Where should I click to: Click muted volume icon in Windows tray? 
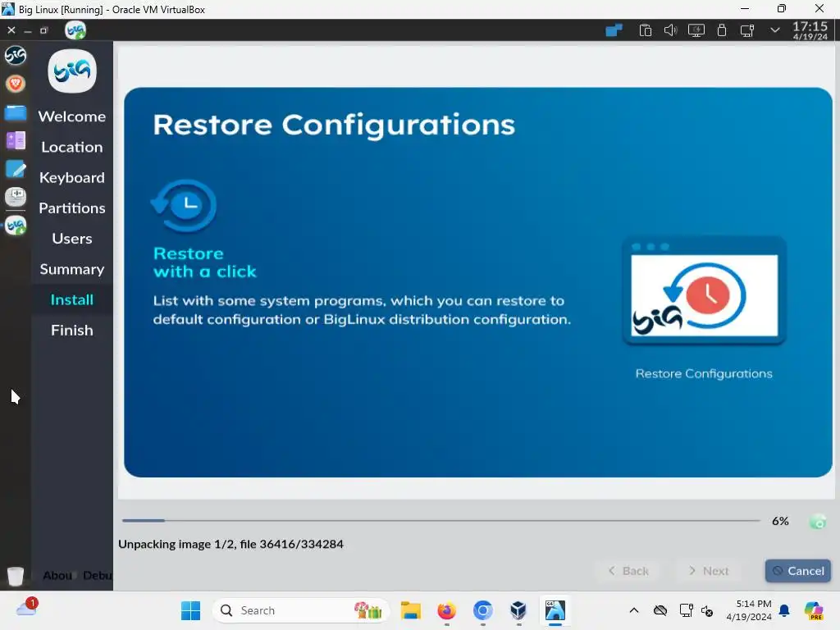pos(707,610)
